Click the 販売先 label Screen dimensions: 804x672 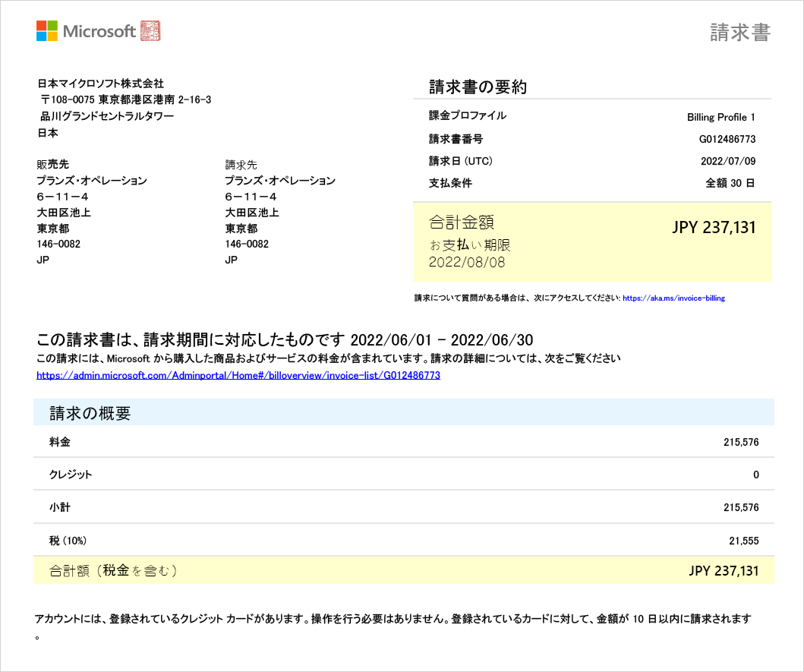point(53,164)
